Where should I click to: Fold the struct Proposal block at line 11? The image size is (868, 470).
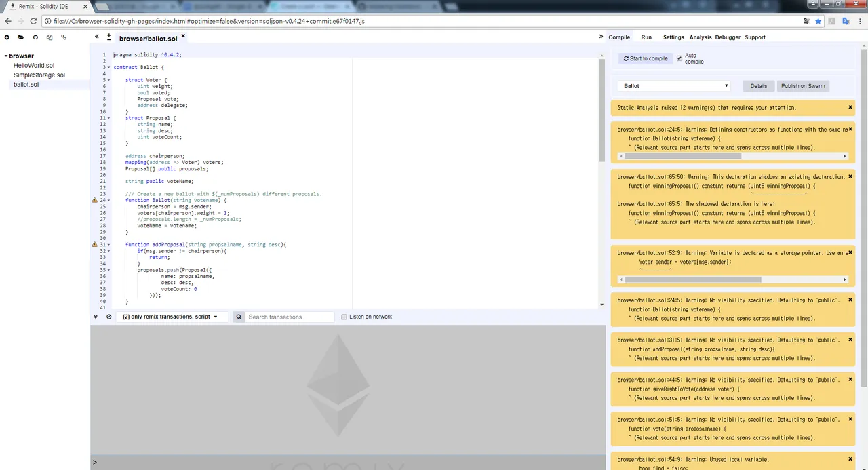point(108,118)
